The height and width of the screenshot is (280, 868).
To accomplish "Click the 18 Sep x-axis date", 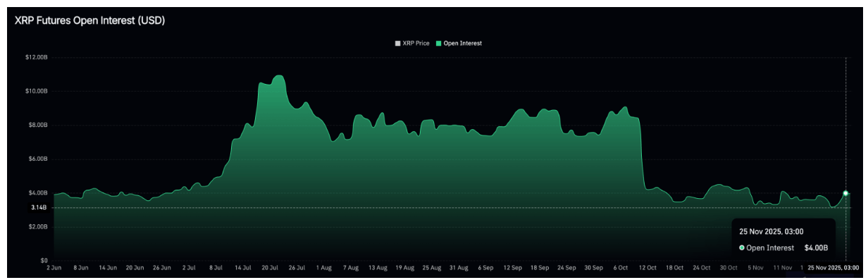I will (539, 268).
